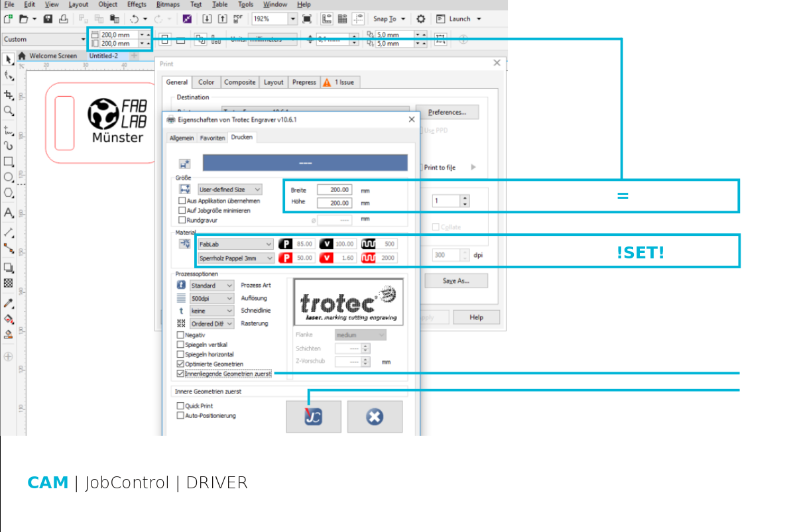789x532 pixels.
Task: Click the New document icon
Action: click(8, 19)
